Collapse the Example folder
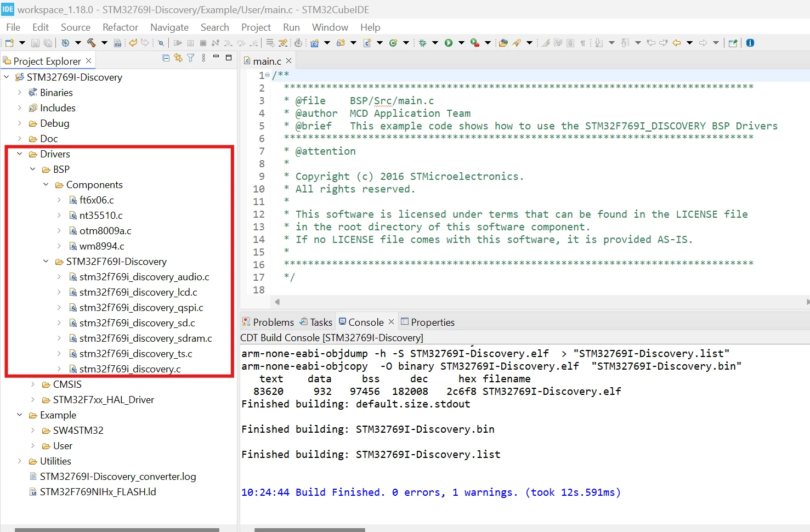This screenshot has height=532, width=810. tap(20, 415)
